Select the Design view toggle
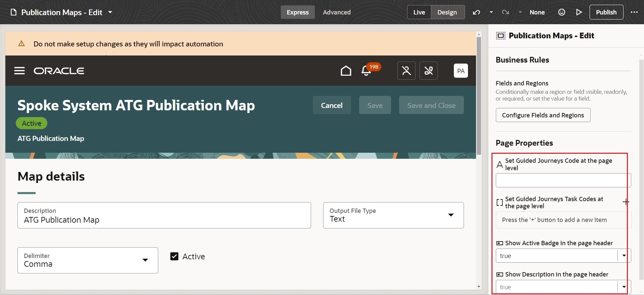644x295 pixels. coord(447,12)
